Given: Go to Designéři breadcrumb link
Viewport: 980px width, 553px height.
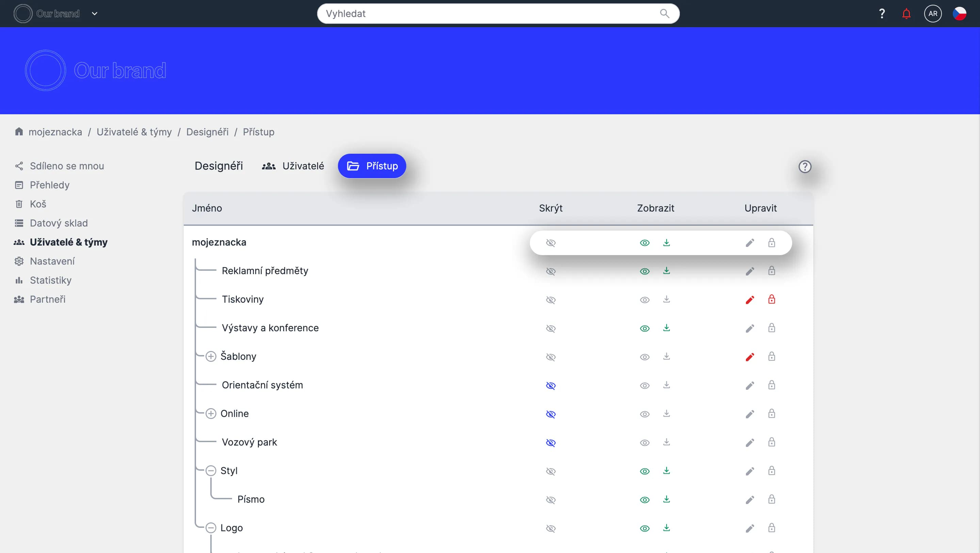Looking at the screenshot, I should pos(207,132).
